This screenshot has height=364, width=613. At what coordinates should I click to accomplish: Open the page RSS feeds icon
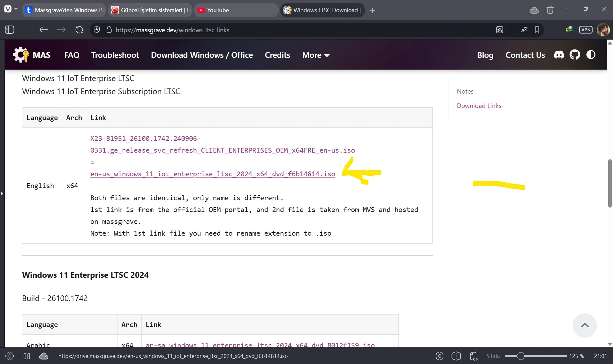(x=500, y=30)
